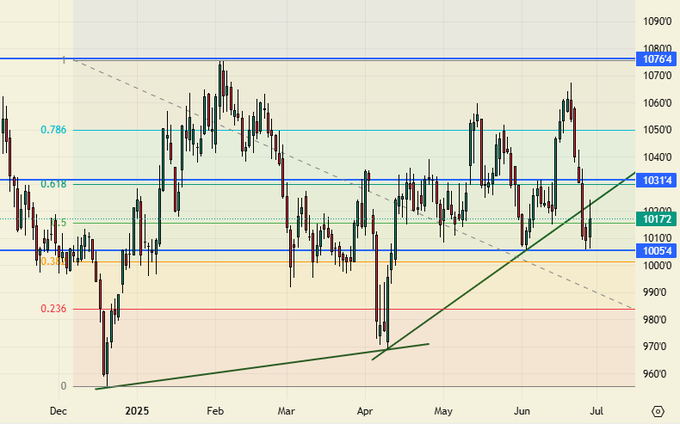The height and width of the screenshot is (424, 680).
Task: Click the Dec label on time axis
Action: pos(59,411)
